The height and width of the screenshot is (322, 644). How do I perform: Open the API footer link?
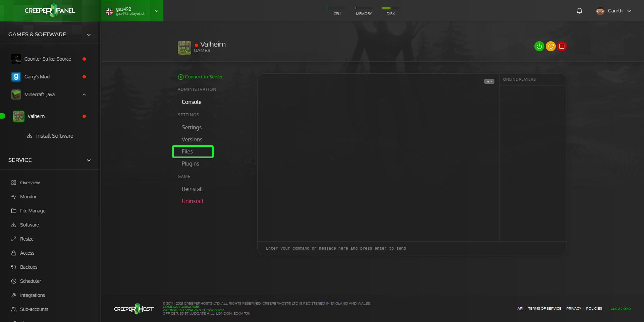pyautogui.click(x=520, y=308)
